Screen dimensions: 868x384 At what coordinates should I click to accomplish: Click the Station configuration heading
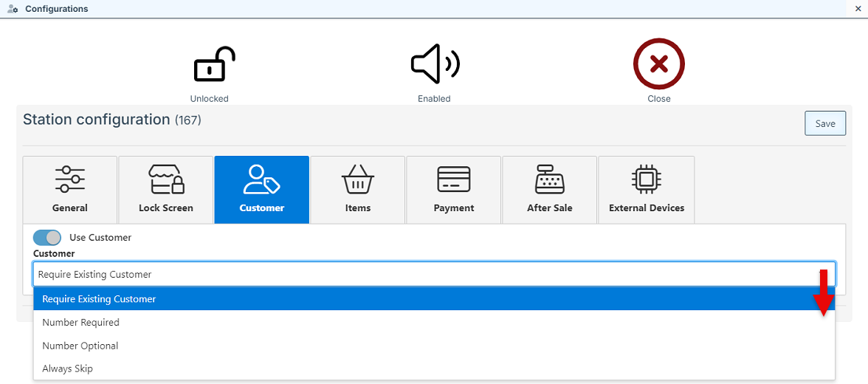(97, 120)
